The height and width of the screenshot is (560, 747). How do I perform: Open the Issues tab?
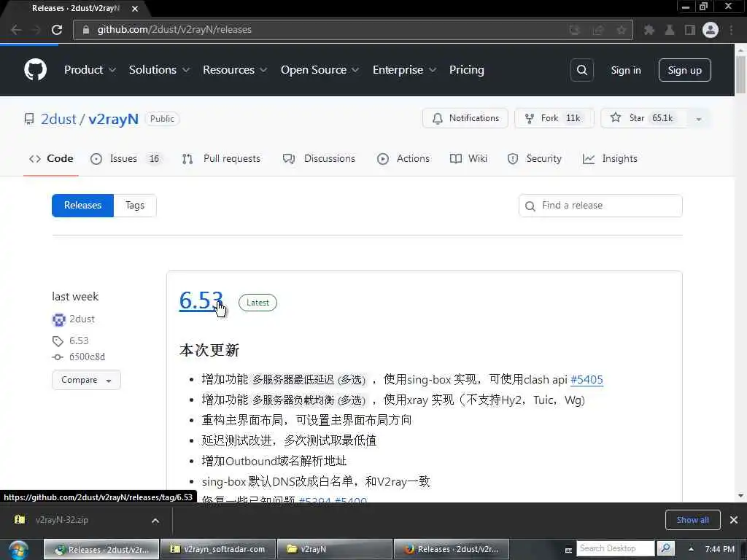(125, 158)
